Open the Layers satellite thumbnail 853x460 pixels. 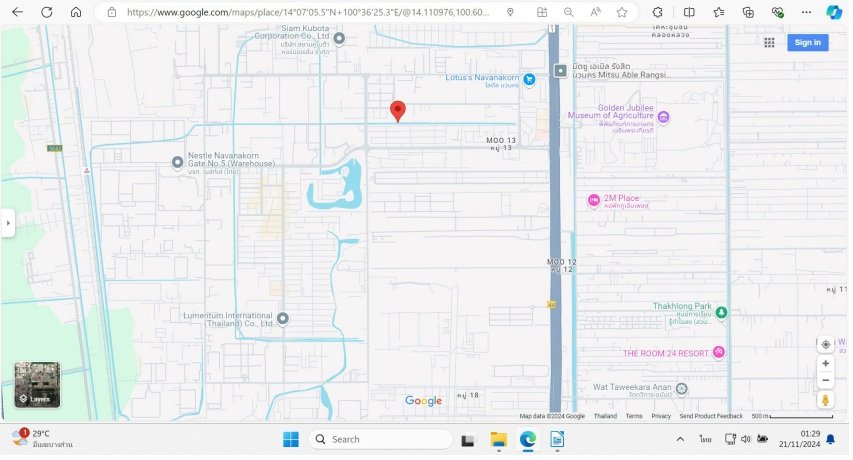pos(37,385)
